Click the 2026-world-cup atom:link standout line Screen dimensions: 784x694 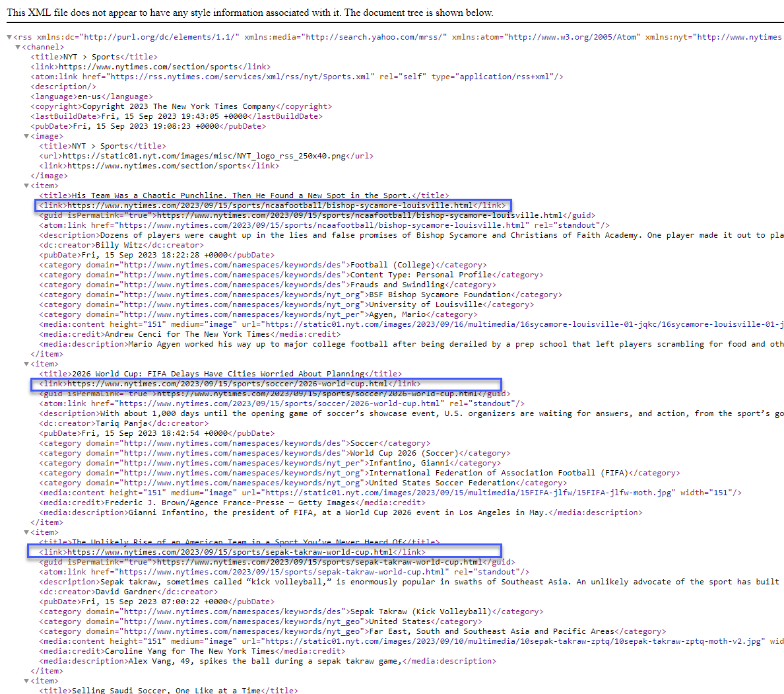tap(282, 404)
